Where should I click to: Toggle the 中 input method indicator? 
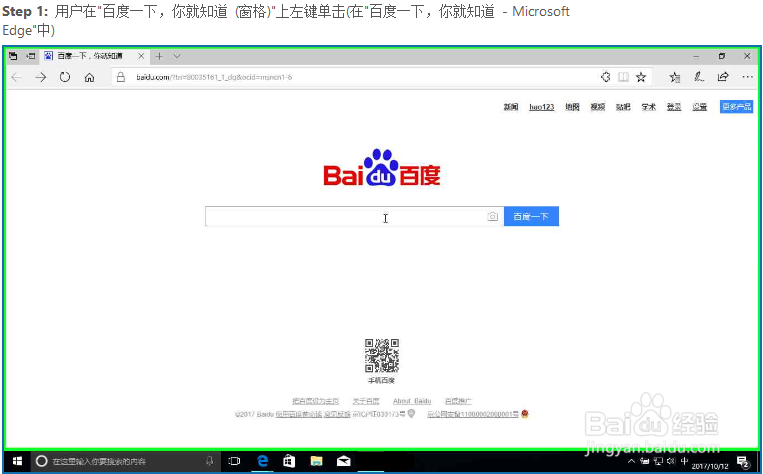[x=685, y=460]
